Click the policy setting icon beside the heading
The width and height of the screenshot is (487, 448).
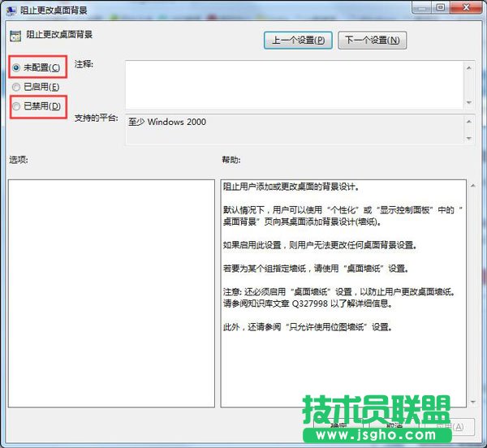point(16,36)
